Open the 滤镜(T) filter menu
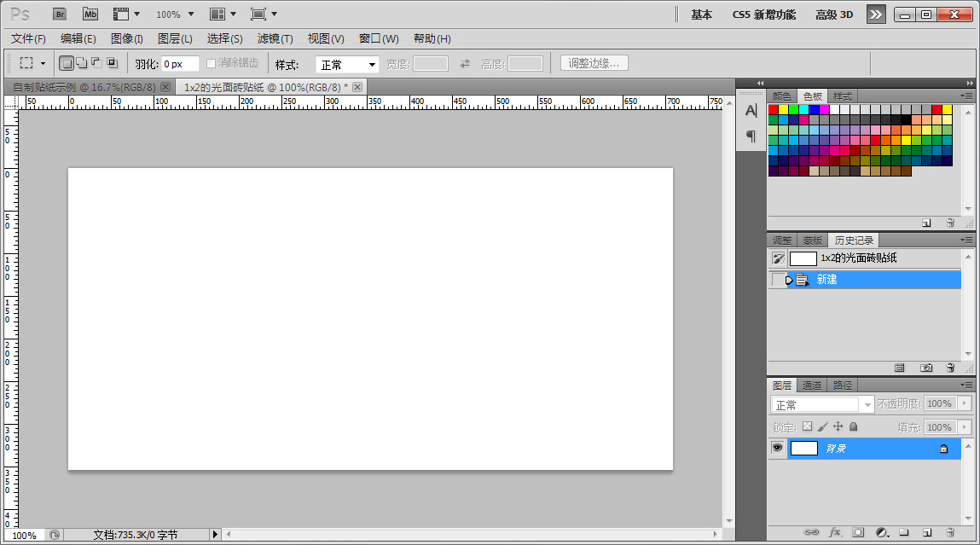980x545 pixels. click(x=275, y=39)
